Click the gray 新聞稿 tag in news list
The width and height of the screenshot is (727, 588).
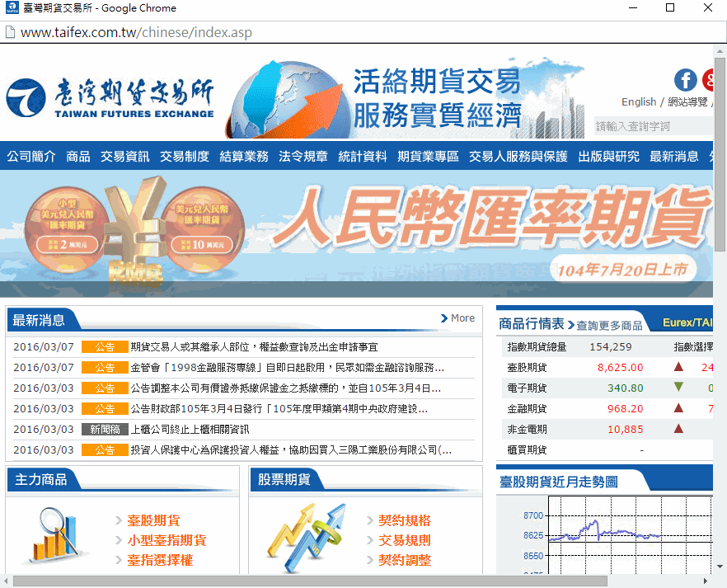click(105, 430)
